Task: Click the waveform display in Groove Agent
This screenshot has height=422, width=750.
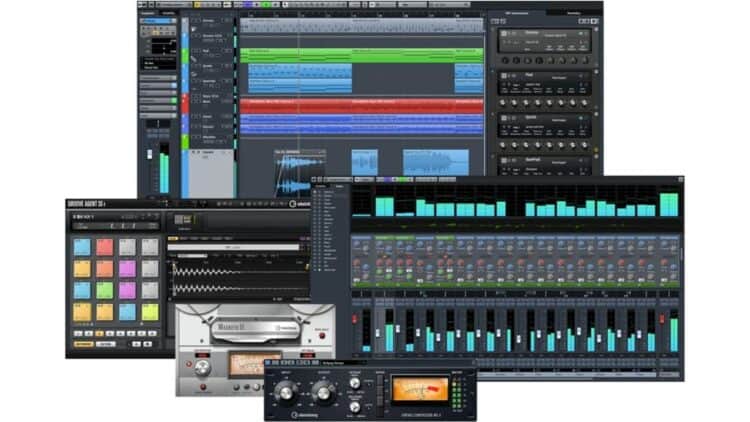Action: tap(238, 279)
